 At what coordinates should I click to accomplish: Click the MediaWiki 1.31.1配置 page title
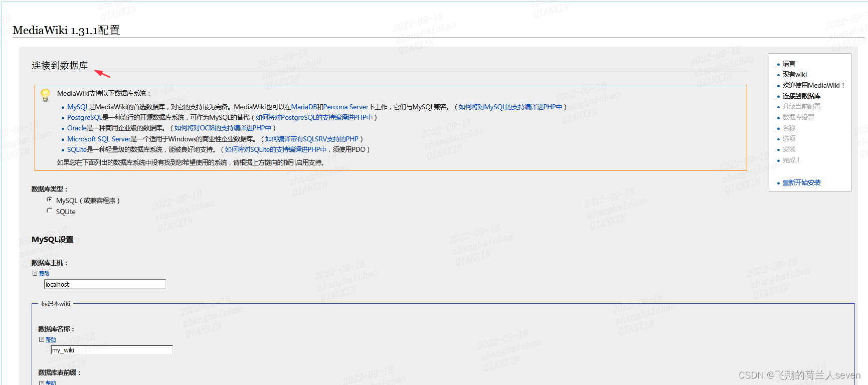[66, 30]
